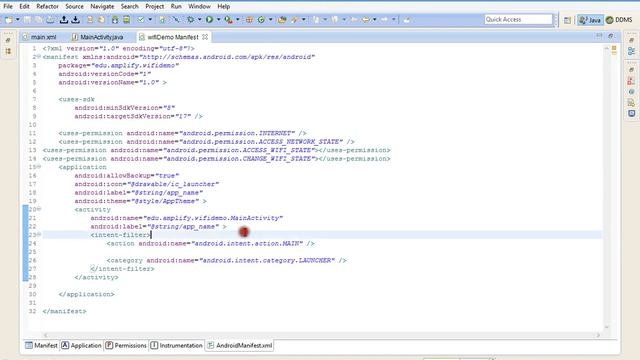Click the editor vertical scrollbar
640x360 pixels.
coord(607,187)
